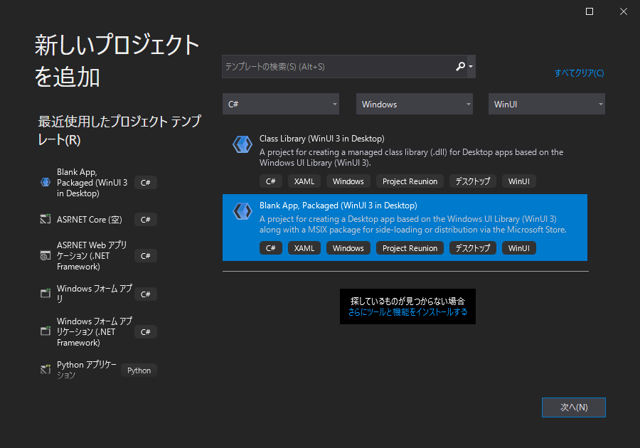Select recent Python アプリケーション template
The height and width of the screenshot is (448, 640).
pos(87,370)
